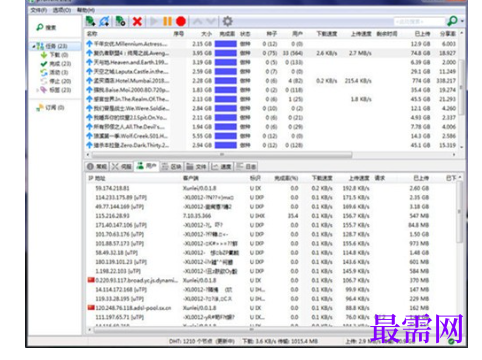Screen dimensions: 482x360
Task: Switch to the 用户 peers tab
Action: (x=147, y=166)
